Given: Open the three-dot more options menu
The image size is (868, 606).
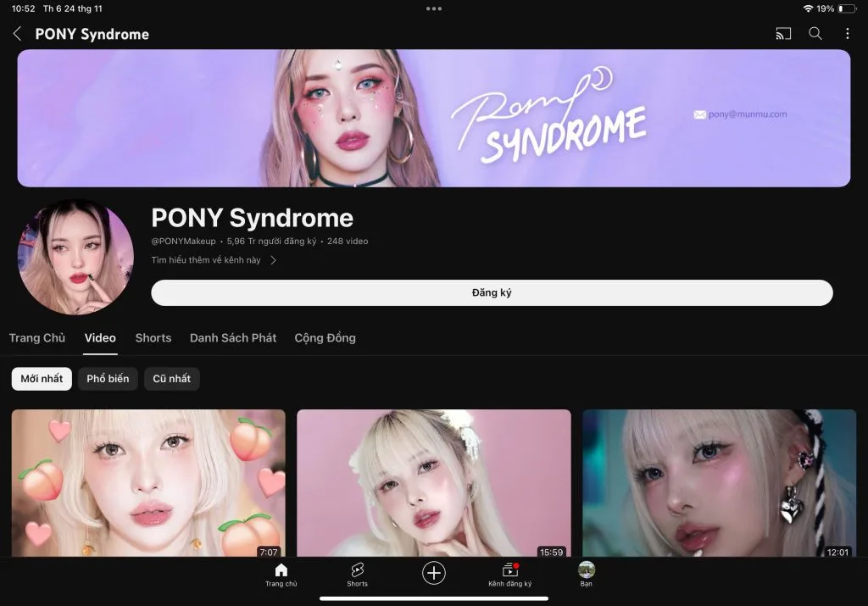Looking at the screenshot, I should coord(847,34).
